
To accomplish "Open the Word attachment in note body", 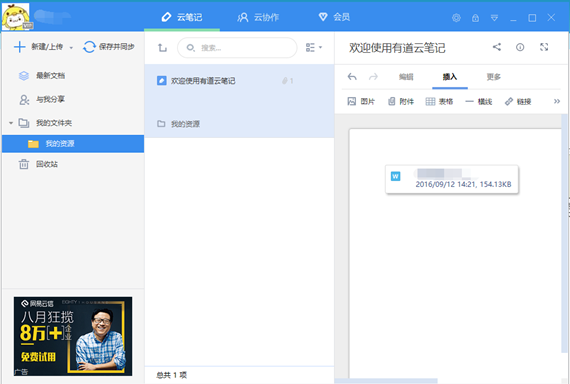I will (x=452, y=179).
